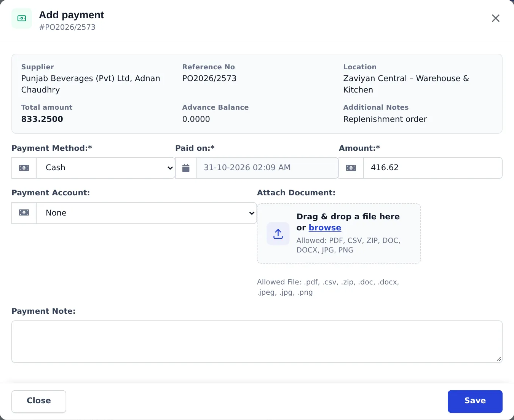Screen dimensions: 514x420
Task: Click the Add payment dialog title
Action: [x=72, y=15]
